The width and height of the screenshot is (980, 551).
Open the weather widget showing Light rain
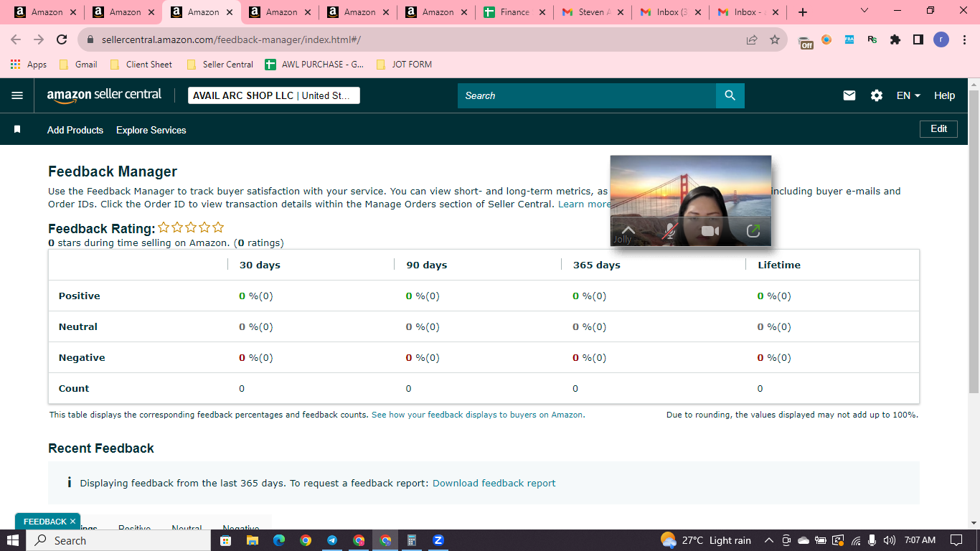tap(705, 540)
